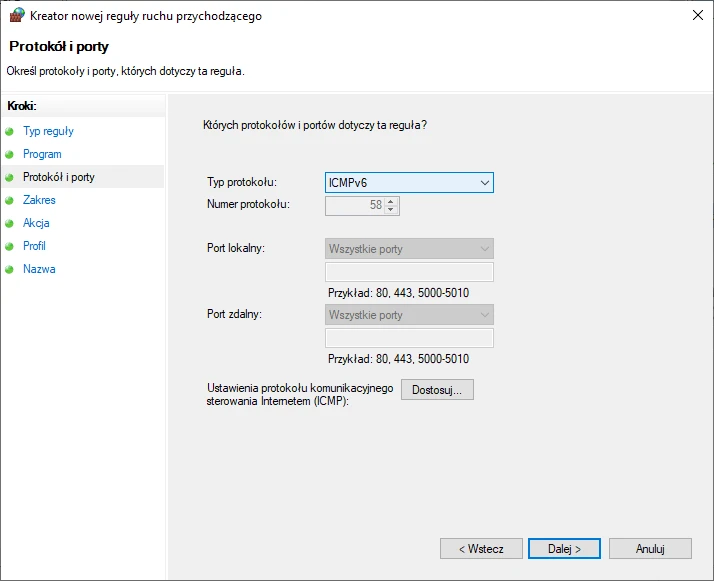The image size is (714, 581).
Task: Go back with the Wstecz button
Action: click(481, 549)
